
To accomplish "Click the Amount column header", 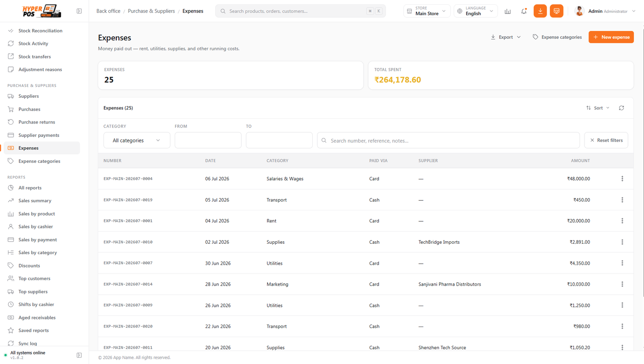I will [x=580, y=160].
